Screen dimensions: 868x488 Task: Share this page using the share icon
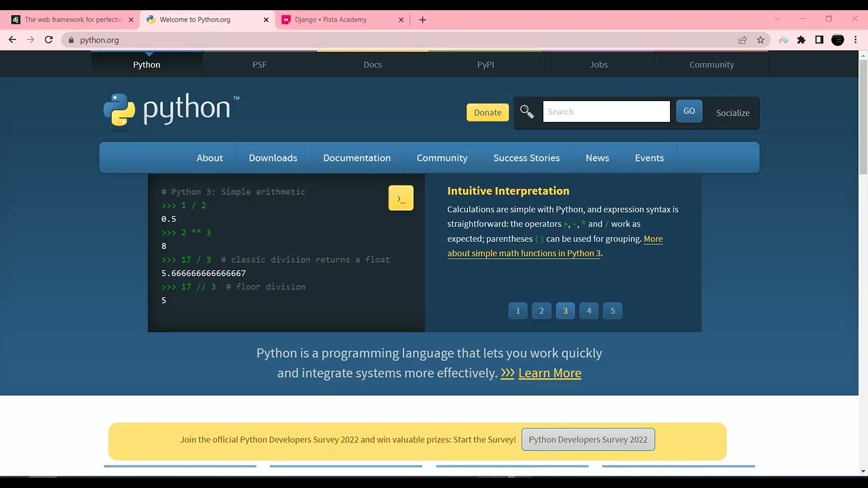coord(743,40)
